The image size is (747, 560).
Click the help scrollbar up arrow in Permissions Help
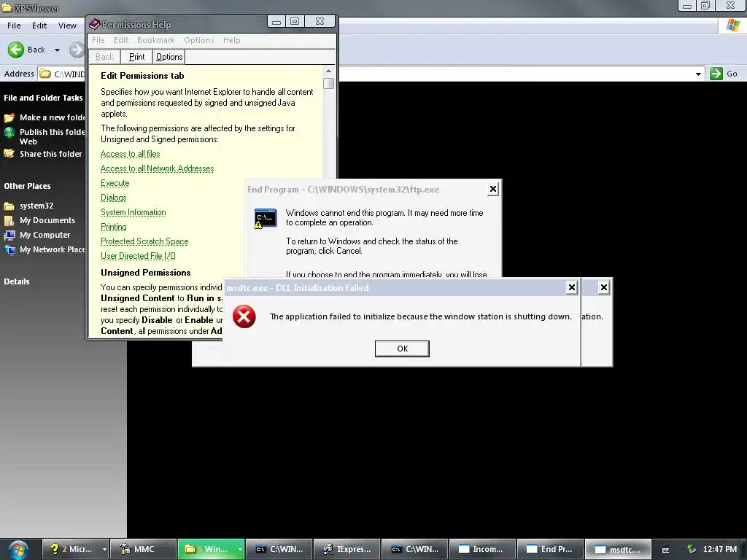click(328, 71)
